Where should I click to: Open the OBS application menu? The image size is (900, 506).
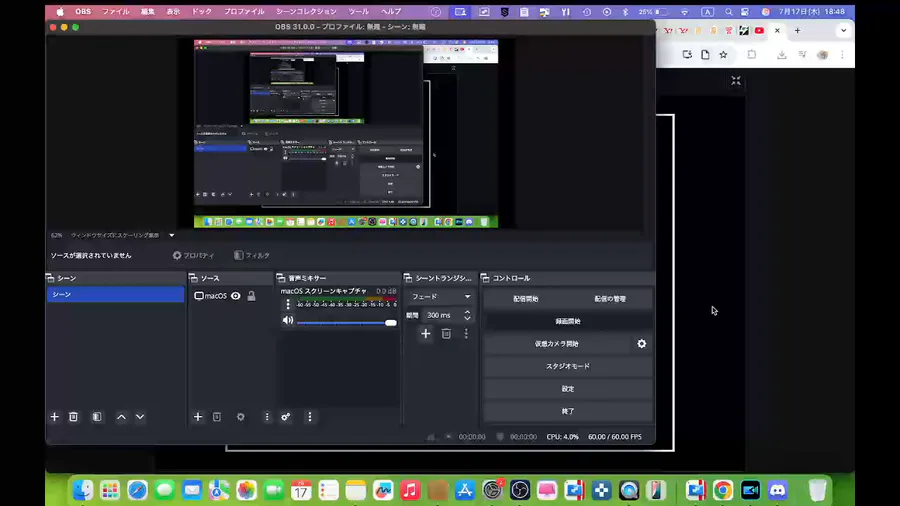coord(83,11)
